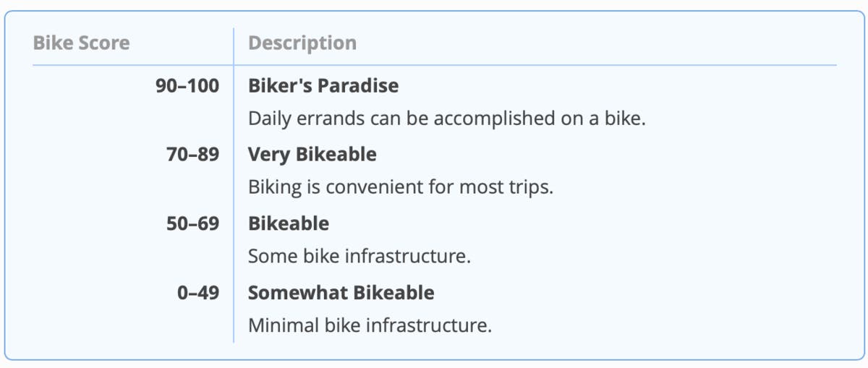868x368 pixels.
Task: Click "Minimal bike infrastructure." description
Action: (x=370, y=325)
